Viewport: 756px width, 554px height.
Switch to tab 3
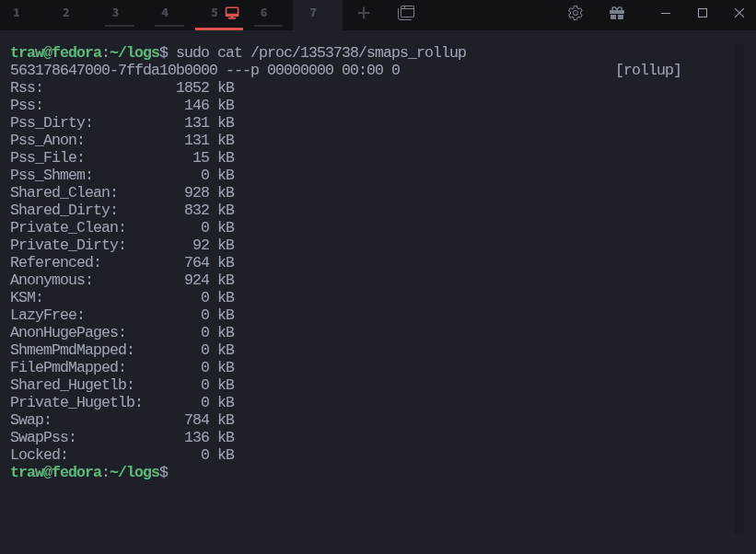pyautogui.click(x=115, y=13)
